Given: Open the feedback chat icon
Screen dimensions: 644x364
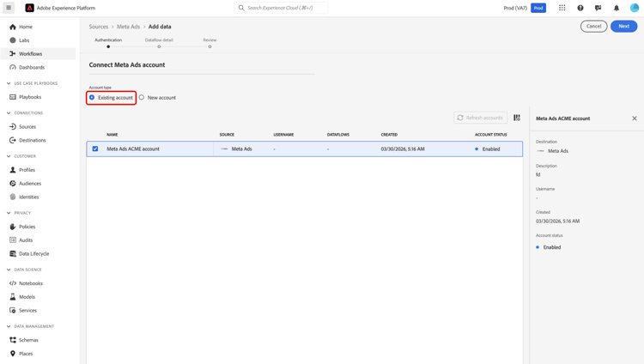Looking at the screenshot, I should pos(598,8).
